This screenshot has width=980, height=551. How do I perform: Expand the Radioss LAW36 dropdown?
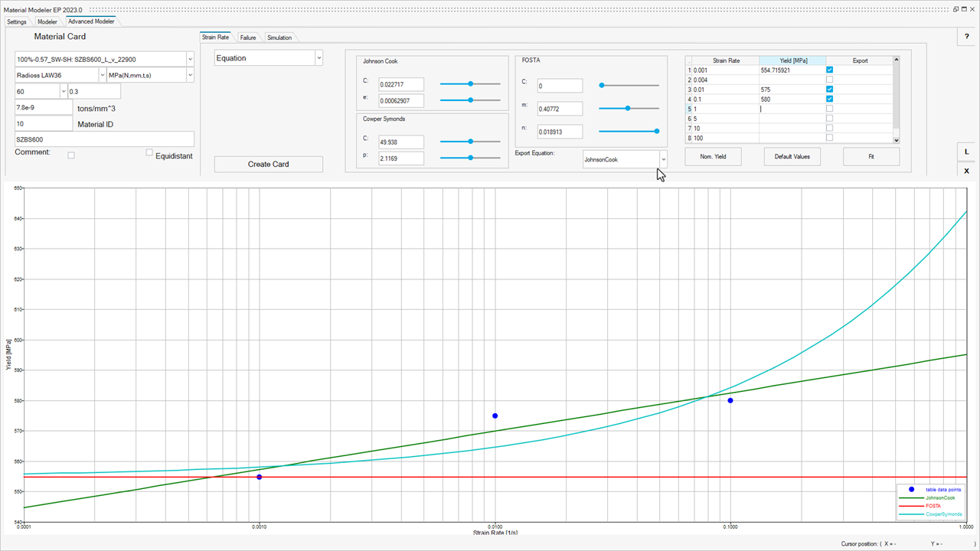(x=103, y=75)
